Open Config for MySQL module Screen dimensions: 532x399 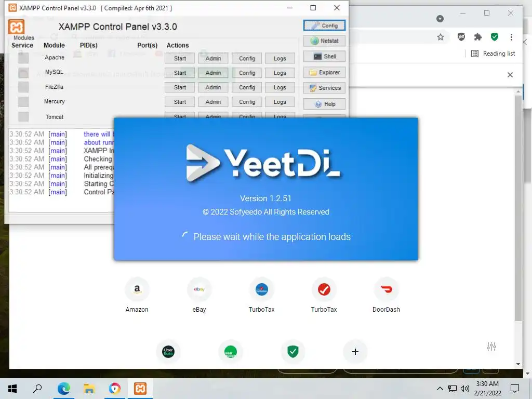[x=247, y=73]
